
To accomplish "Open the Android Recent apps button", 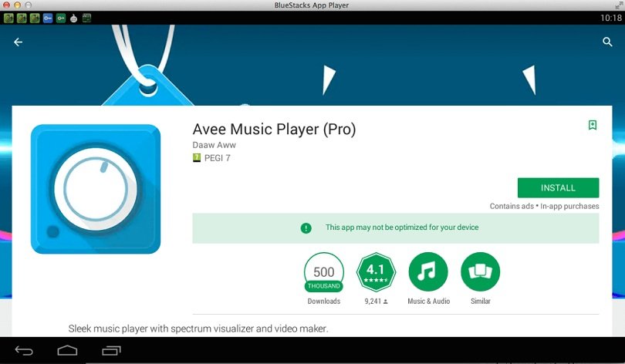I will [x=111, y=350].
